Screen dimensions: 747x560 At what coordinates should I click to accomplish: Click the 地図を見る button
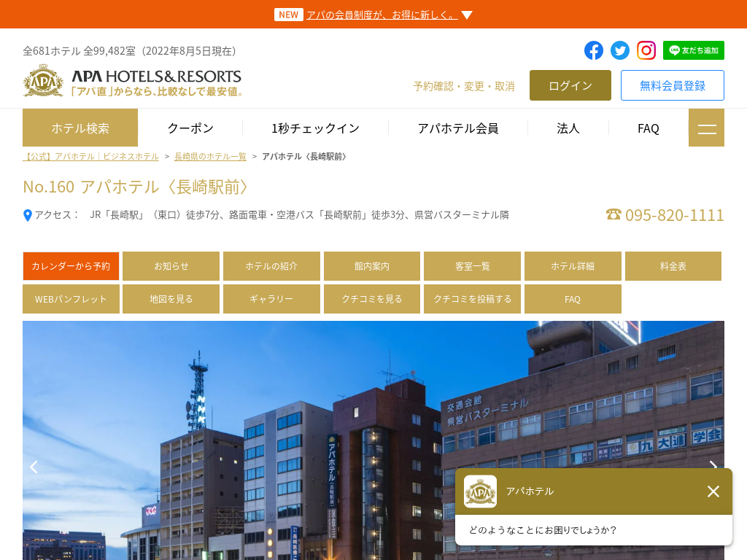171,299
